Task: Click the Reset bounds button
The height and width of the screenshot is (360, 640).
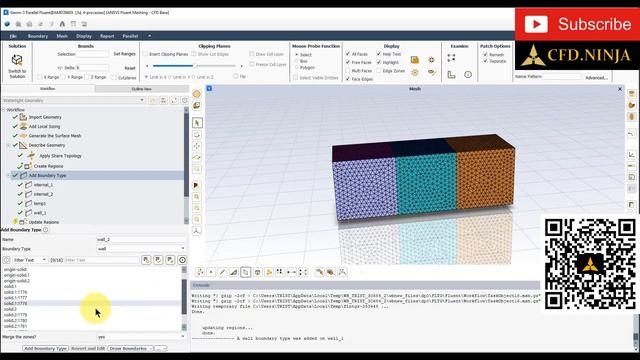Action: (130, 68)
